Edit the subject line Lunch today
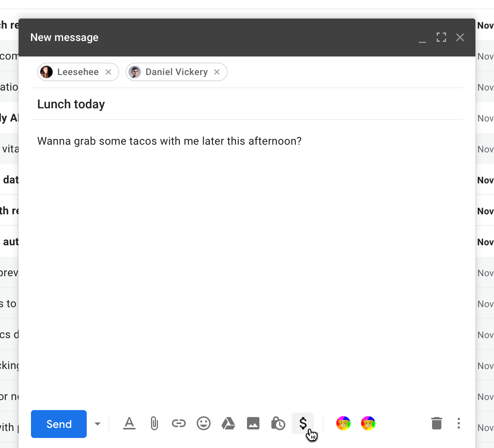This screenshot has width=494, height=448. tap(71, 104)
